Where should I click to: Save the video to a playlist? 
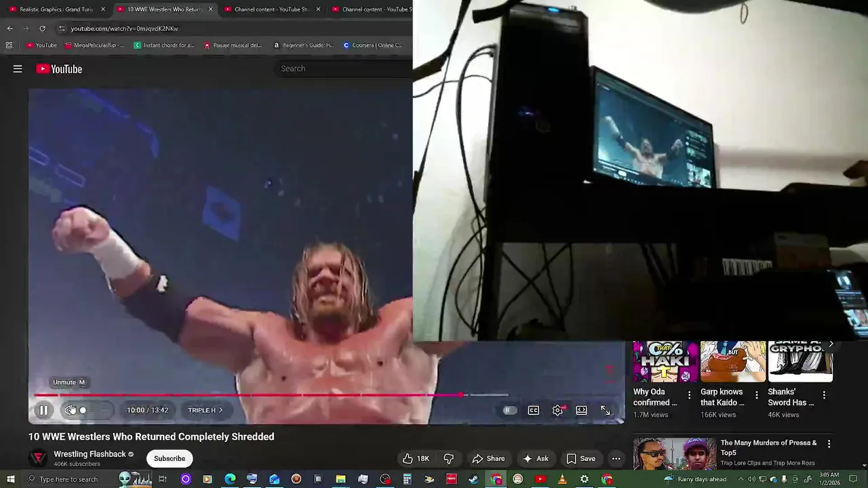point(581,458)
